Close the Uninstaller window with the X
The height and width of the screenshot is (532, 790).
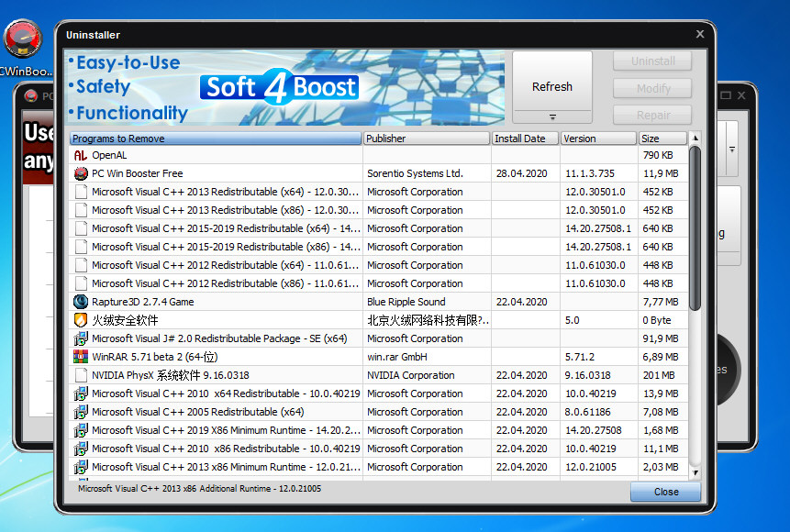[x=700, y=34]
